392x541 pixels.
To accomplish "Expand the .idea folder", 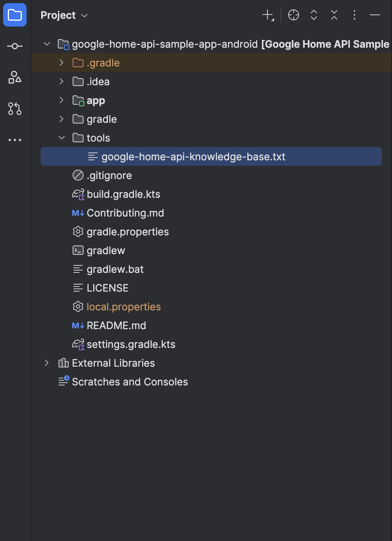I will click(61, 81).
